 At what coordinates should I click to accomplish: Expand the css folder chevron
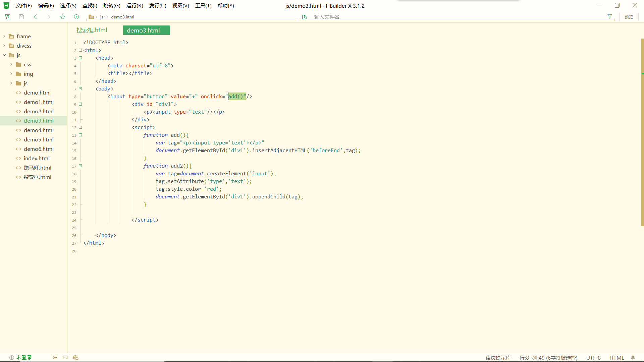click(x=11, y=64)
